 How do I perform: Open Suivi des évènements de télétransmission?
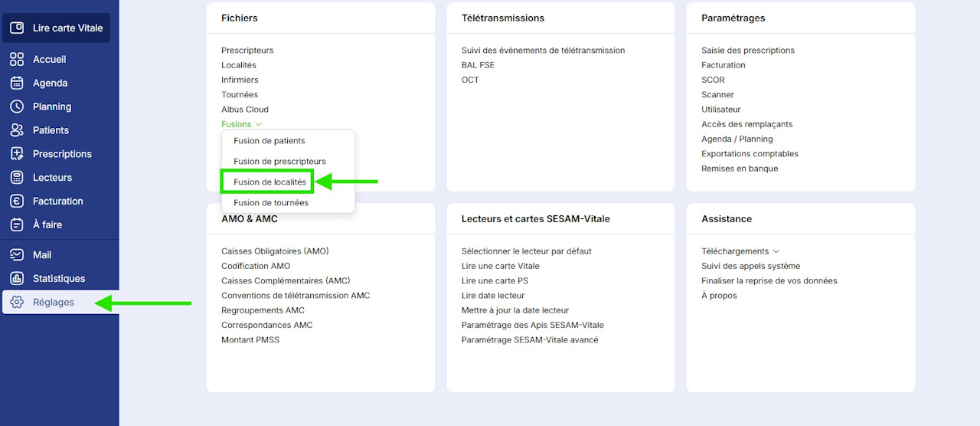[544, 51]
